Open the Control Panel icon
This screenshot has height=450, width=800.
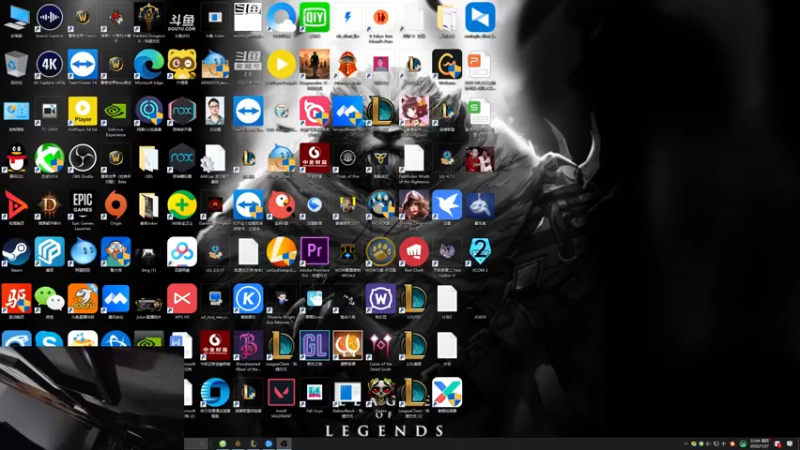coord(16,111)
